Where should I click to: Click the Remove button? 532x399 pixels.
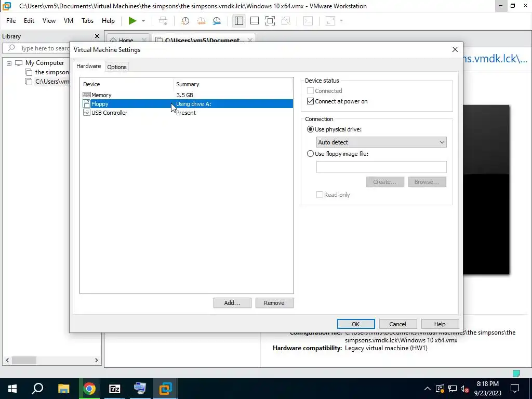point(274,303)
